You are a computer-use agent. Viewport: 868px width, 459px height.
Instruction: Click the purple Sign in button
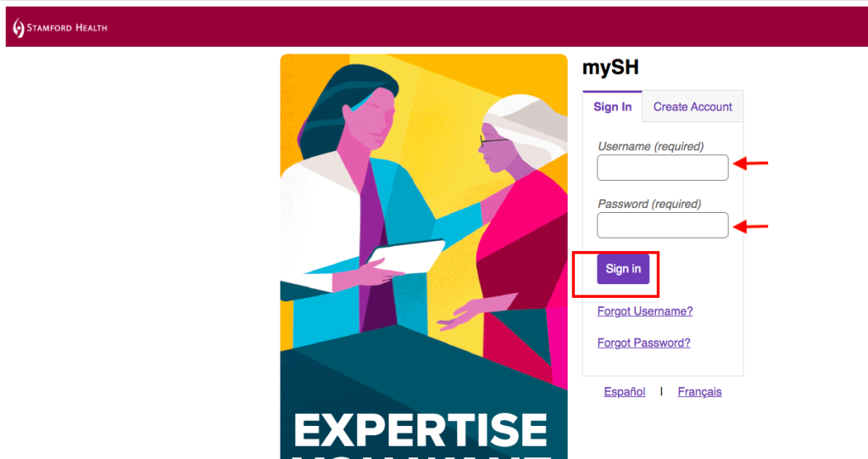coord(623,269)
